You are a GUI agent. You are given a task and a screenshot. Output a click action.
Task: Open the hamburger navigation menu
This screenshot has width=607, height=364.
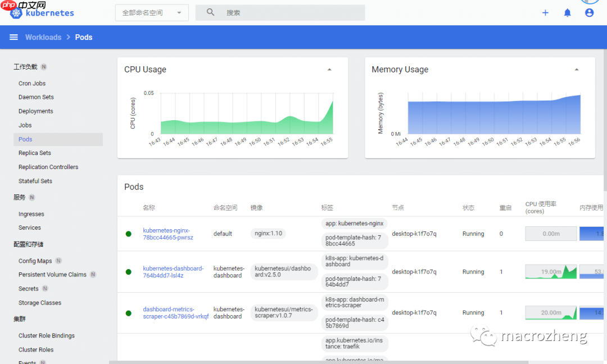(x=13, y=37)
